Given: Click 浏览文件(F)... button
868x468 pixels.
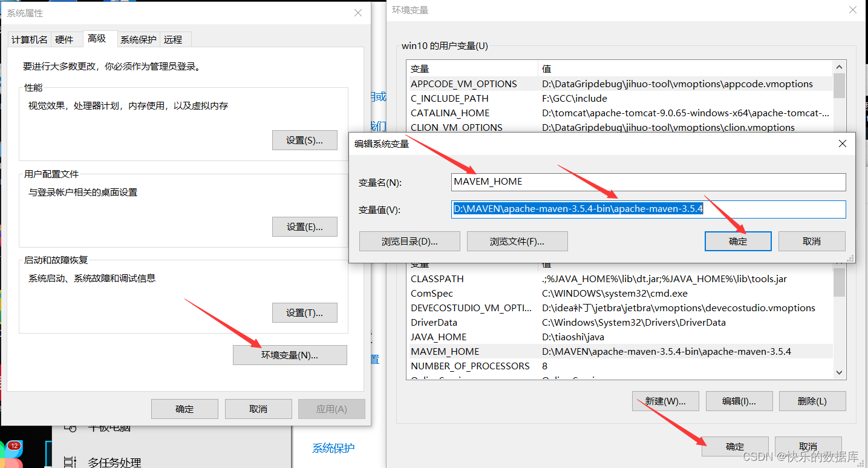Looking at the screenshot, I should pos(517,241).
